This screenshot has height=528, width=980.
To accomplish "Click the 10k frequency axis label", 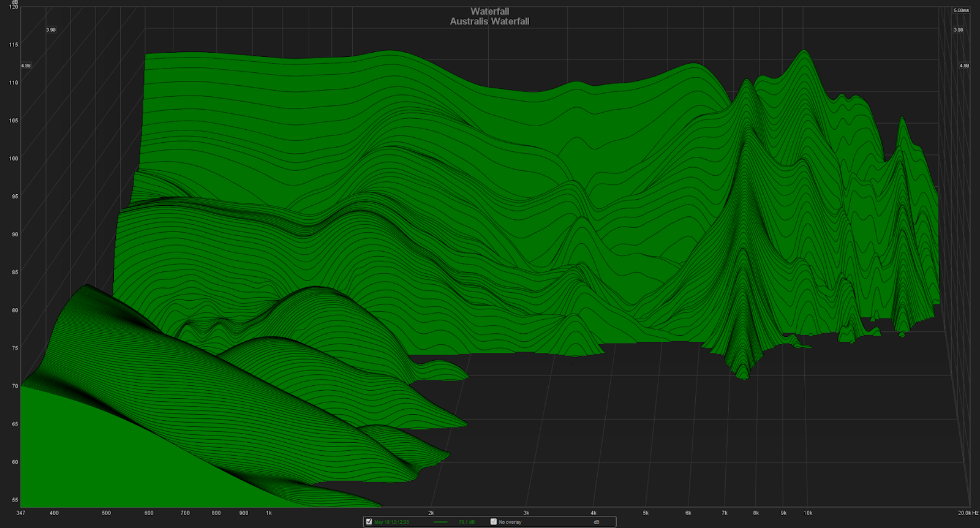I will [x=808, y=513].
